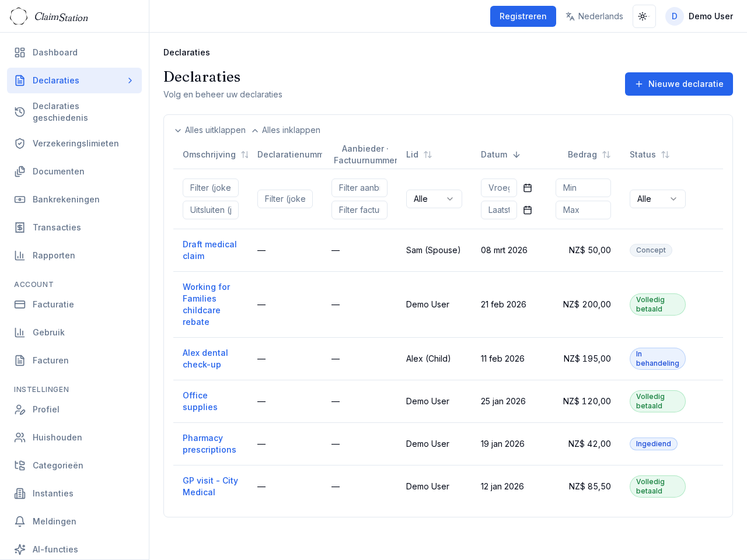The width and height of the screenshot is (747, 560).
Task: Click the Datum descending sort arrow
Action: point(516,155)
